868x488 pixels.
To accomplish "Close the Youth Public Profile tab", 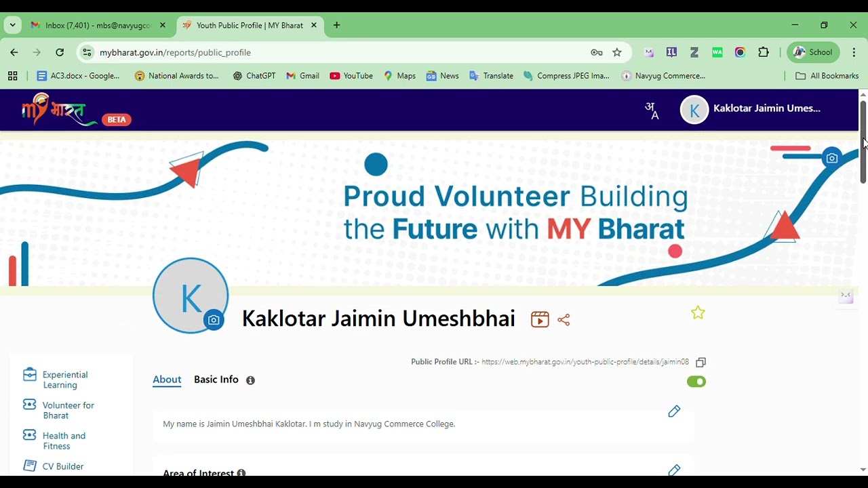I will pyautogui.click(x=313, y=25).
